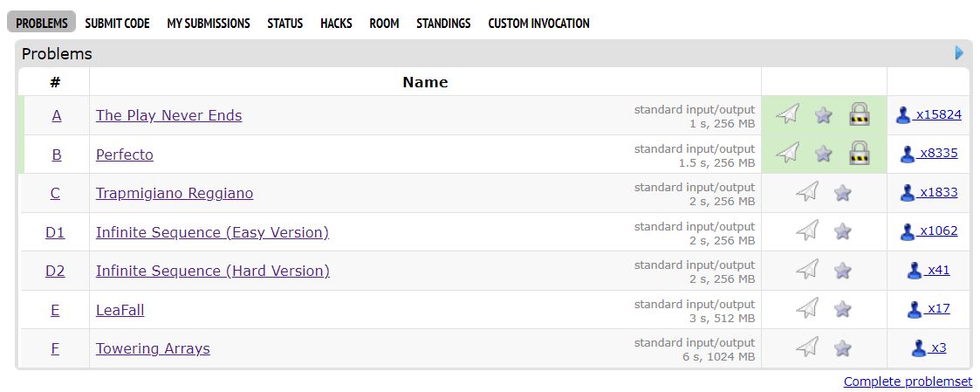980x392 pixels.
Task: Click submit paper-plane icon for problem A
Action: (787, 114)
